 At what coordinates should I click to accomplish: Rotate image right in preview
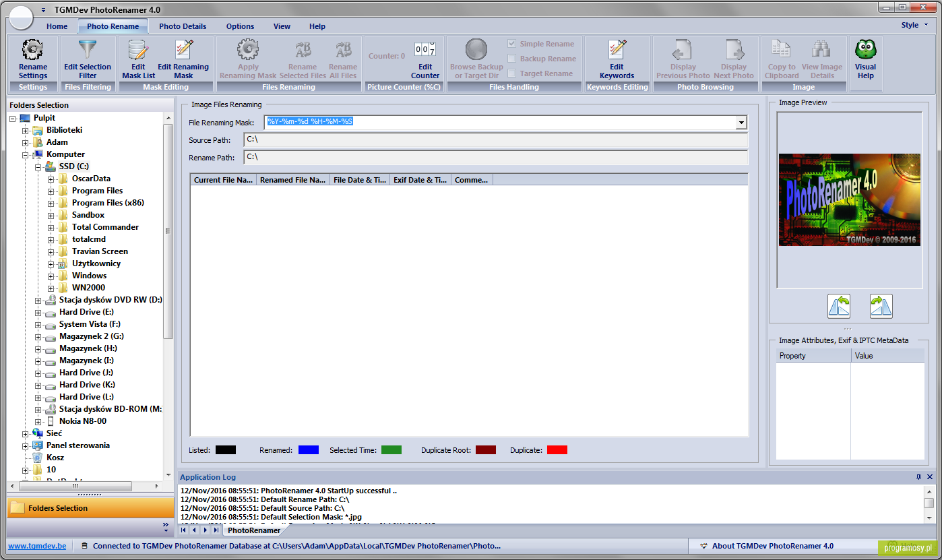(881, 306)
